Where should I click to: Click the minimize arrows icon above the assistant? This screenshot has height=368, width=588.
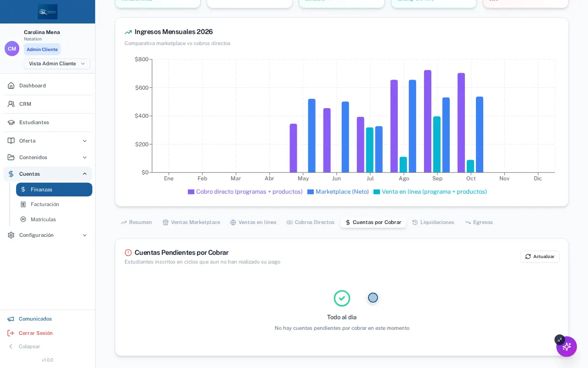coord(560,339)
